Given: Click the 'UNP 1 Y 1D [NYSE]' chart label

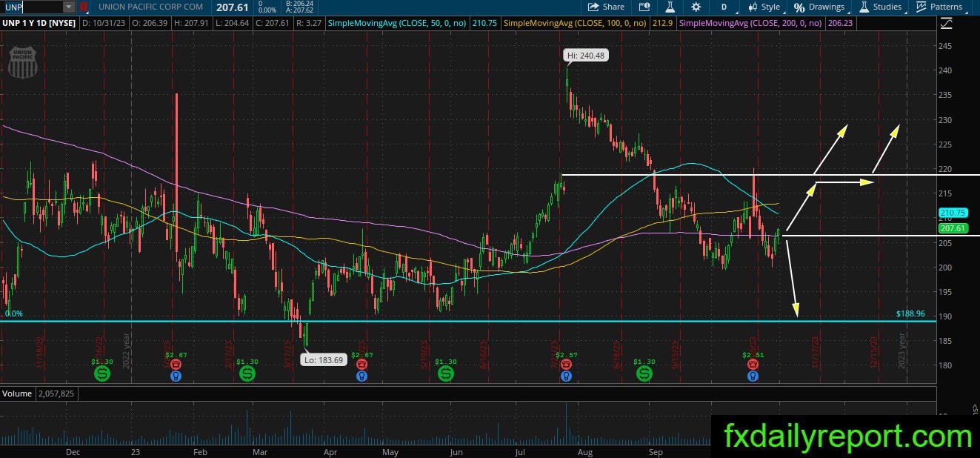Looking at the screenshot, I should tap(39, 24).
